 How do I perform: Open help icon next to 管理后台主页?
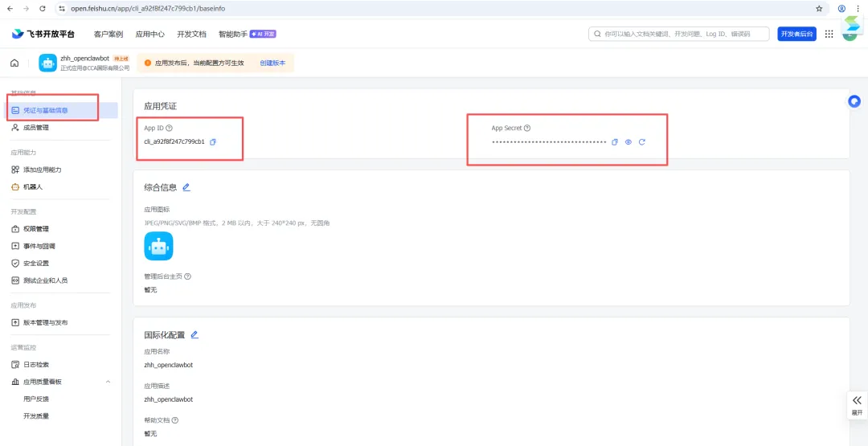pyautogui.click(x=187, y=276)
